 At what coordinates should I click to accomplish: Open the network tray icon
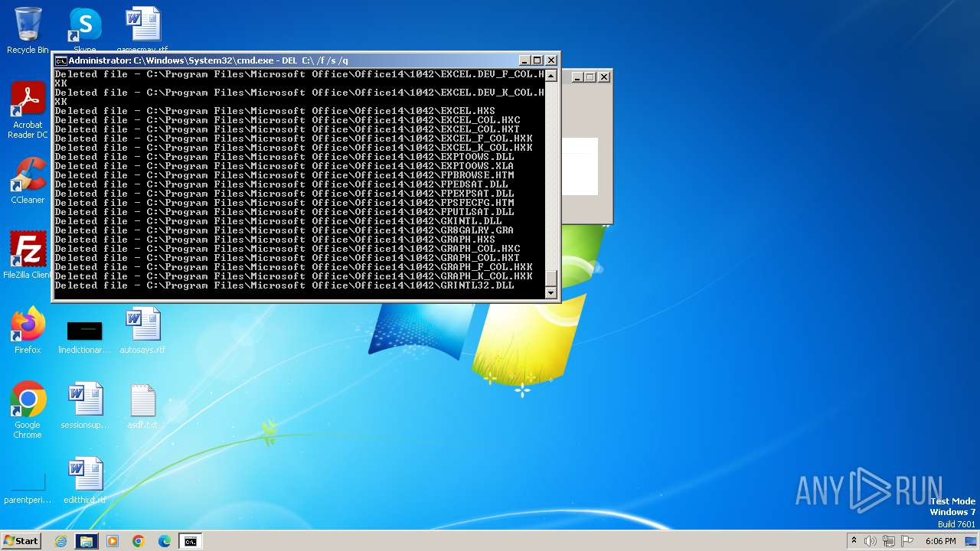[889, 541]
